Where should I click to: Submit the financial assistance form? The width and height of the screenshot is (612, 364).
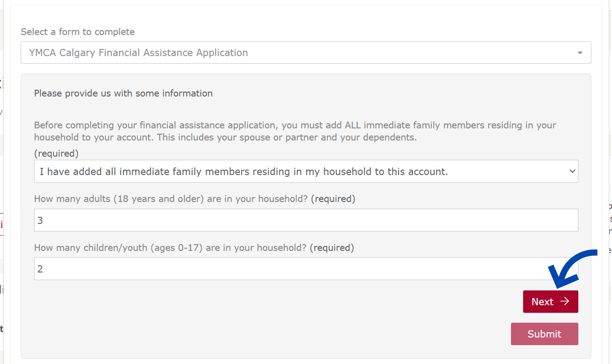point(544,334)
